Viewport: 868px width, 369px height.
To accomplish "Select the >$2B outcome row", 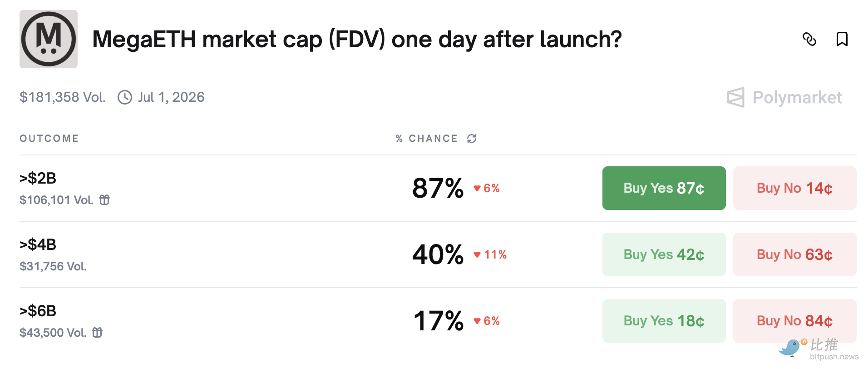I will 38,178.
